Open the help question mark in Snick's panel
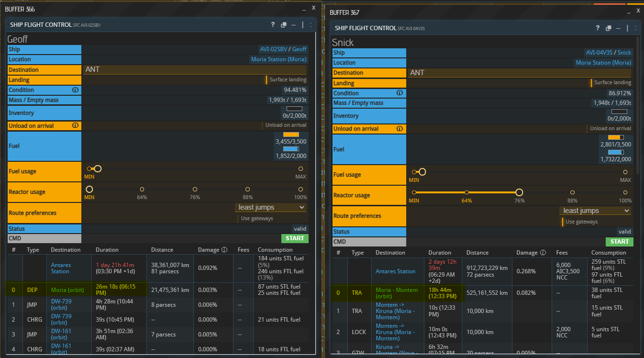This screenshot has width=644, height=358. [598, 28]
